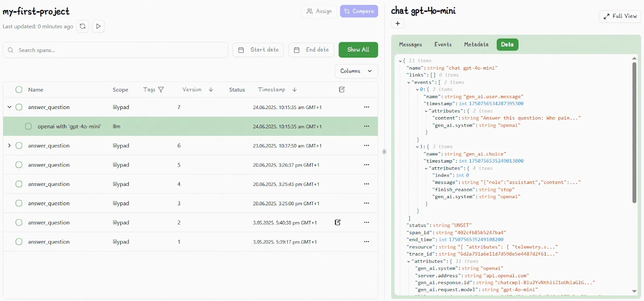Open the more options menu for version 2

[367, 222]
